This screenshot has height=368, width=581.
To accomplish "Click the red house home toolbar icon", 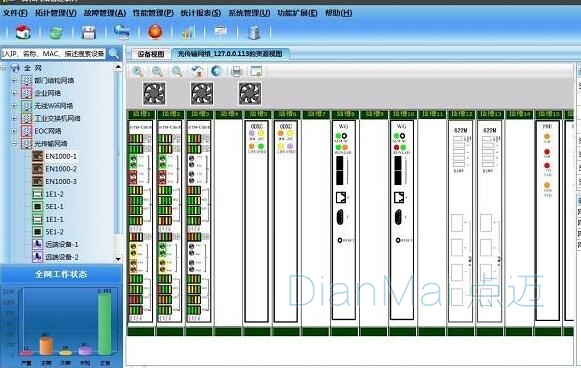I will [x=23, y=32].
